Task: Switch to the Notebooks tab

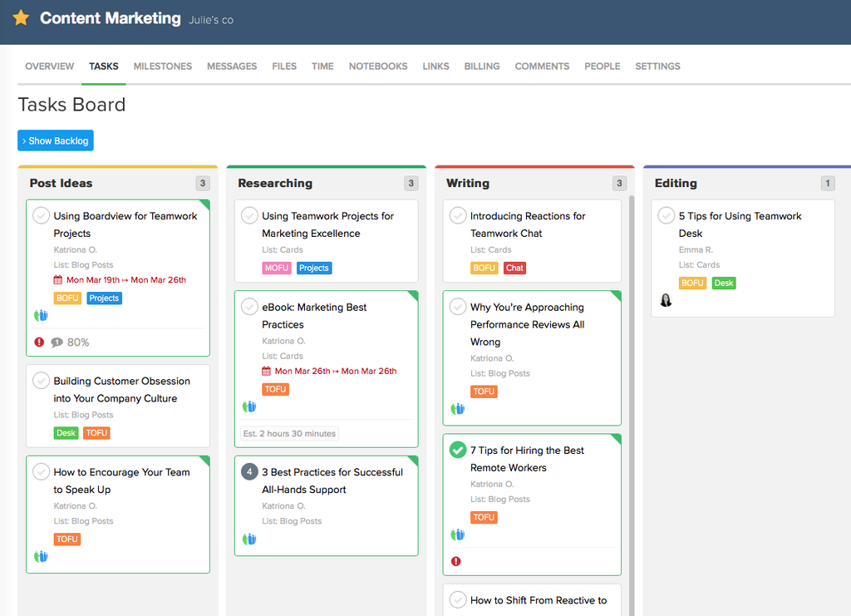Action: pyautogui.click(x=378, y=67)
